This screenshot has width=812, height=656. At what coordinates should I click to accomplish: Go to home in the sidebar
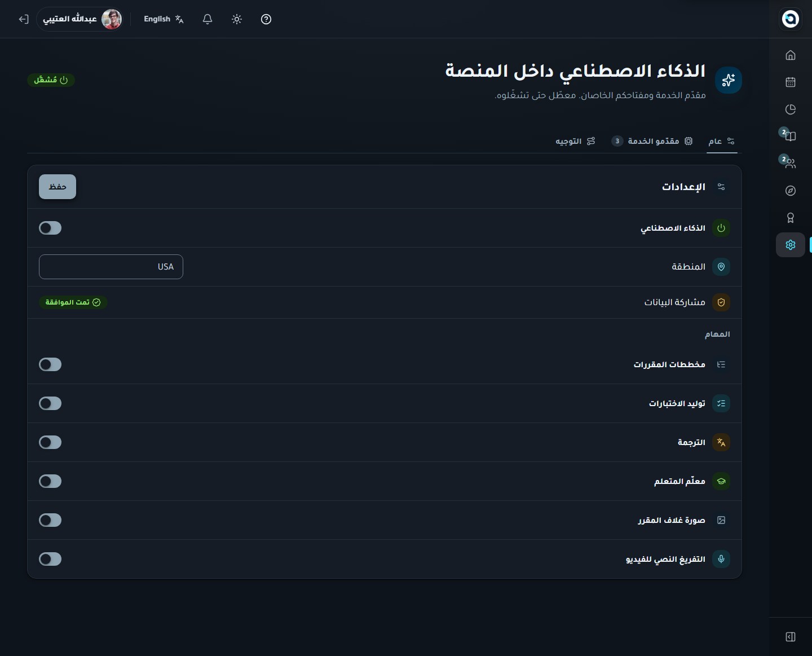[x=791, y=55]
